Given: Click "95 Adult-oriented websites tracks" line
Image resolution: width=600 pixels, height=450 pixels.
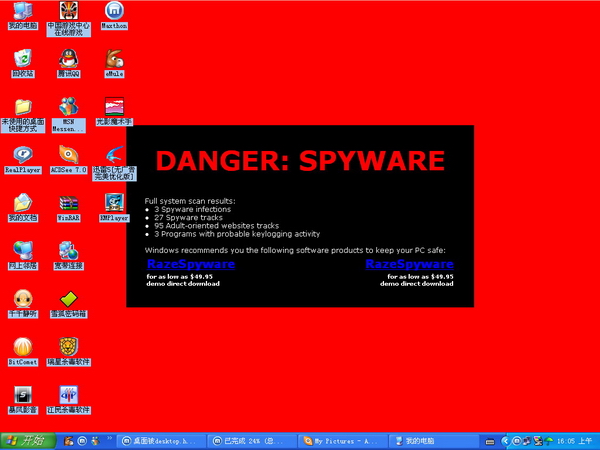Looking at the screenshot, I should point(217,226).
